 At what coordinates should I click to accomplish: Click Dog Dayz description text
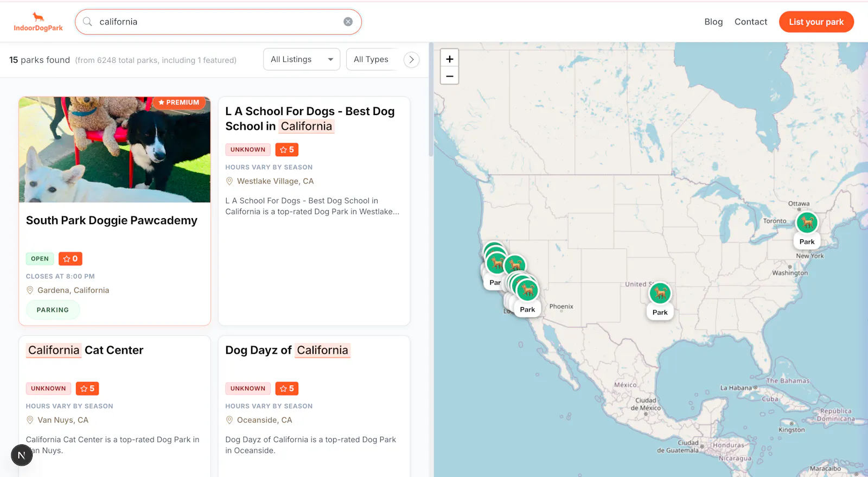311,445
